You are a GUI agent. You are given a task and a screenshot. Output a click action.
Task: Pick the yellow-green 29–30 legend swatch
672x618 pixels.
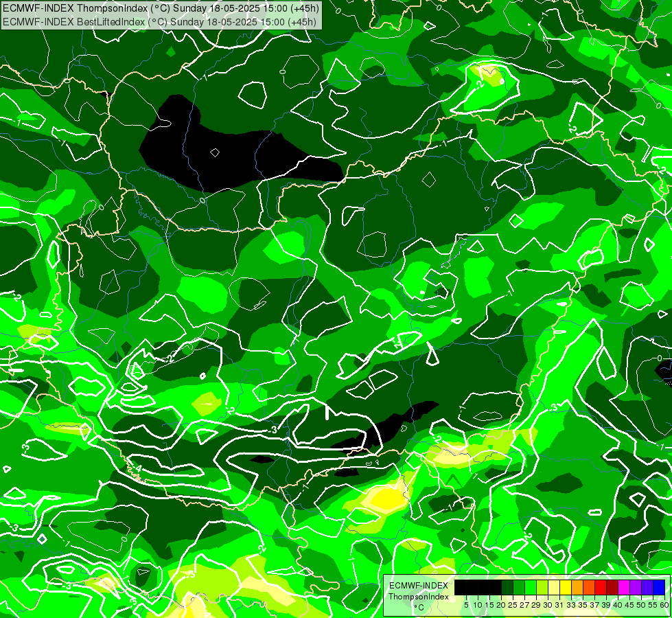click(x=542, y=587)
